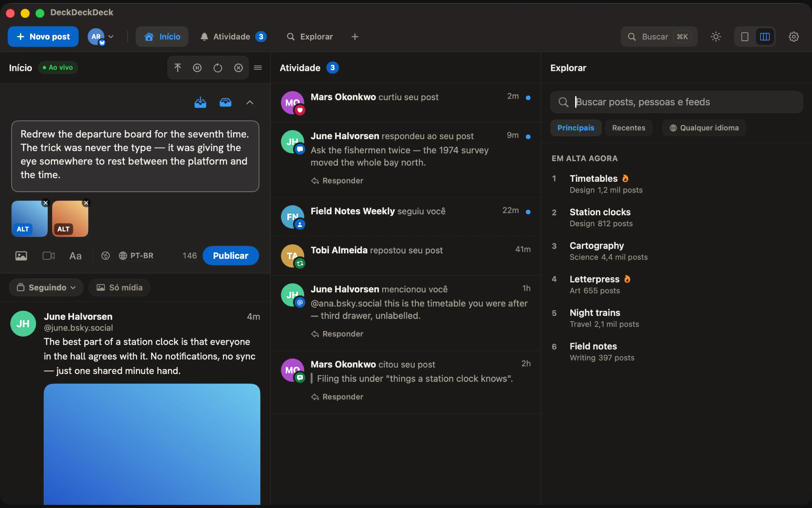Save draft using tray-with-arrow icon

tap(200, 102)
